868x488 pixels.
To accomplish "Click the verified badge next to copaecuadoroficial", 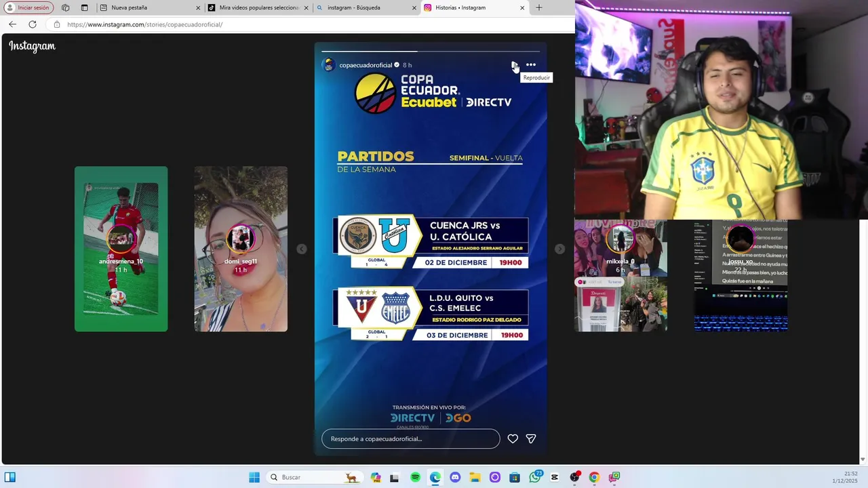I will tap(397, 65).
